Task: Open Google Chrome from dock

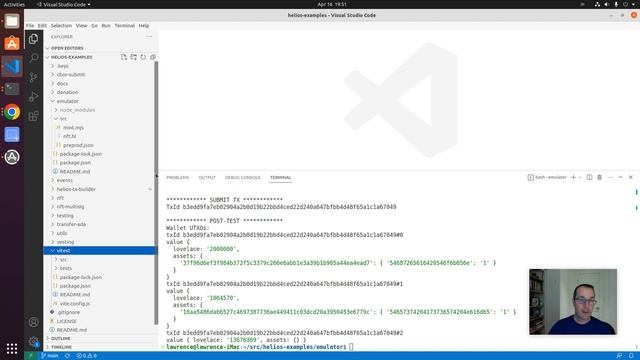Action: 12,112
